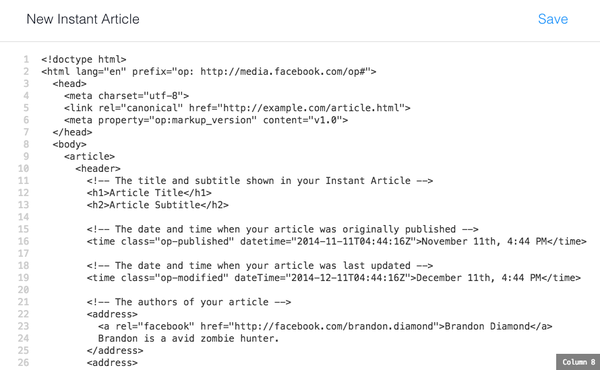Click the h2 Article Subtitle text

click(158, 205)
